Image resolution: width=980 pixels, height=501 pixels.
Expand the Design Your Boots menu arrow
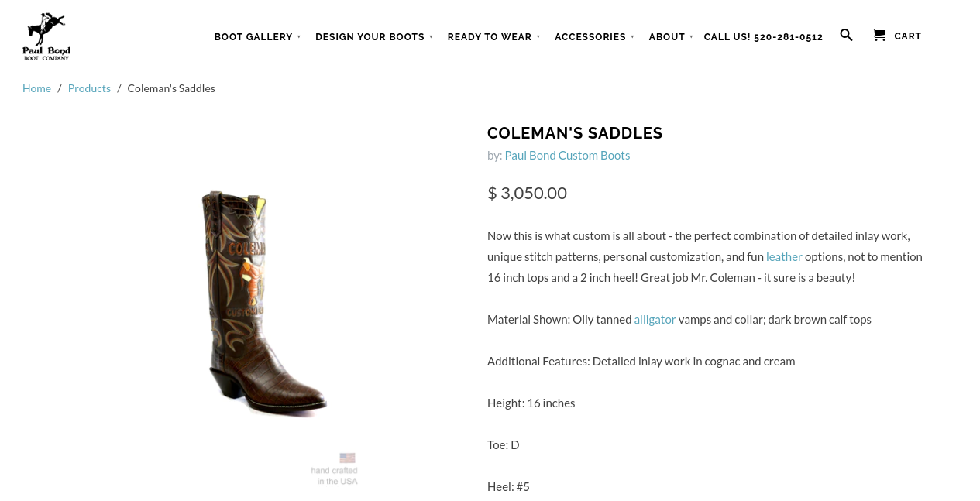point(432,37)
